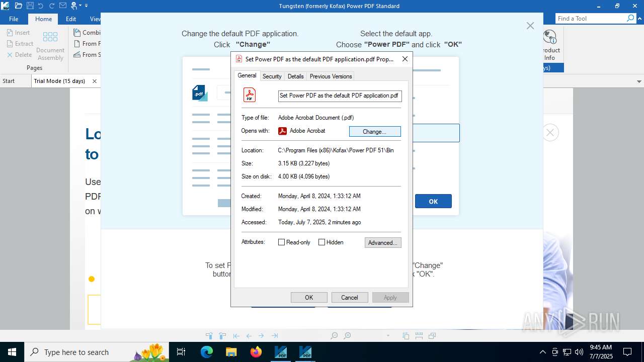Launch Firefox from taskbar
644x362 pixels.
(256, 352)
